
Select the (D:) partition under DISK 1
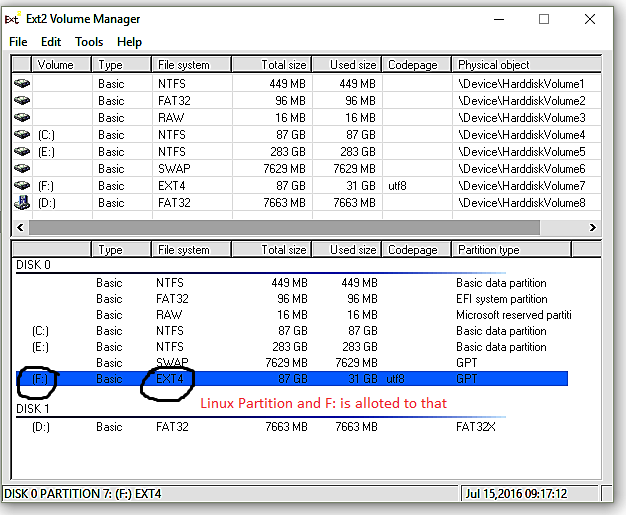[291, 427]
